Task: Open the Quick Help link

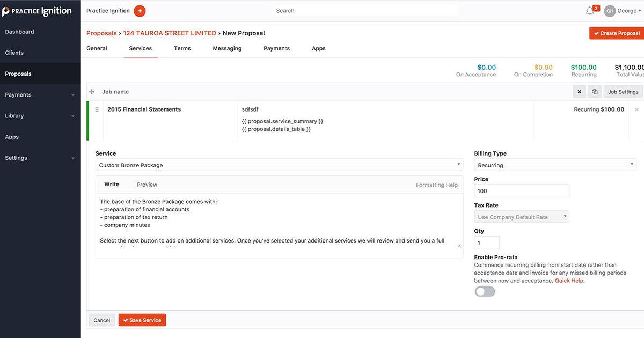Action: click(x=569, y=281)
